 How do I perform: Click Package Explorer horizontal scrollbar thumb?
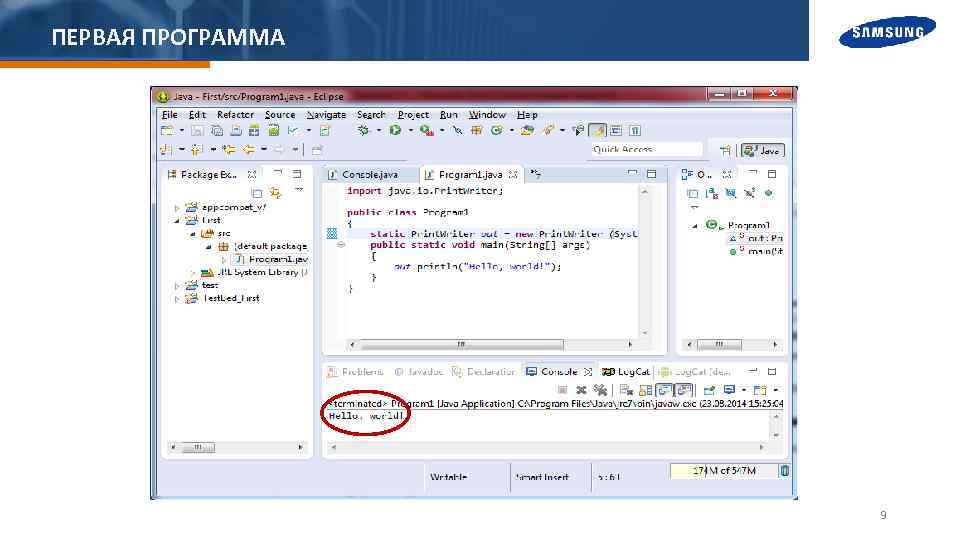click(197, 448)
